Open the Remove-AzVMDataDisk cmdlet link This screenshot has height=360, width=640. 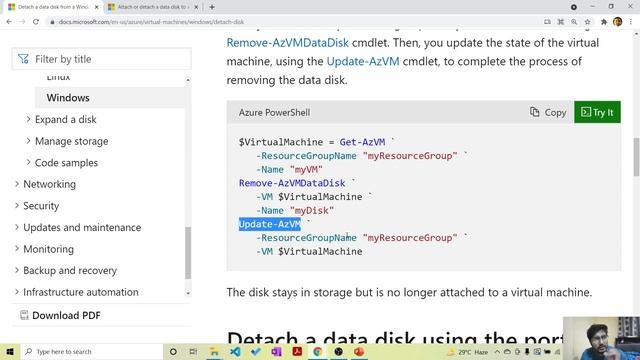point(287,43)
